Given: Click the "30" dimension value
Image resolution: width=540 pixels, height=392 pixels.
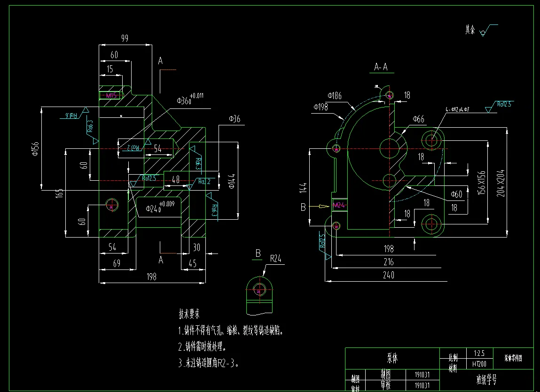Looking at the screenshot, I should (196, 247).
